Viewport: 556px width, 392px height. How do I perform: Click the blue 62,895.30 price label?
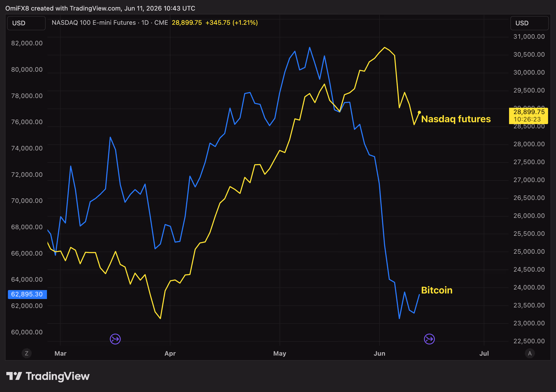point(27,294)
